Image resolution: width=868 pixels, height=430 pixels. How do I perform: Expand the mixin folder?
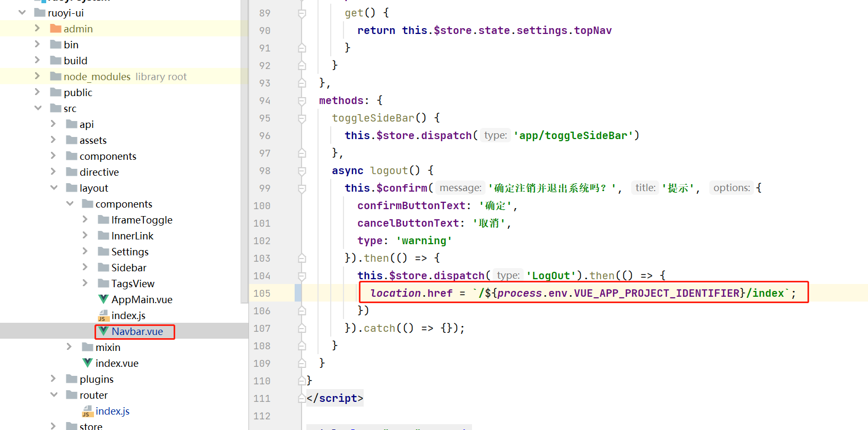[69, 347]
